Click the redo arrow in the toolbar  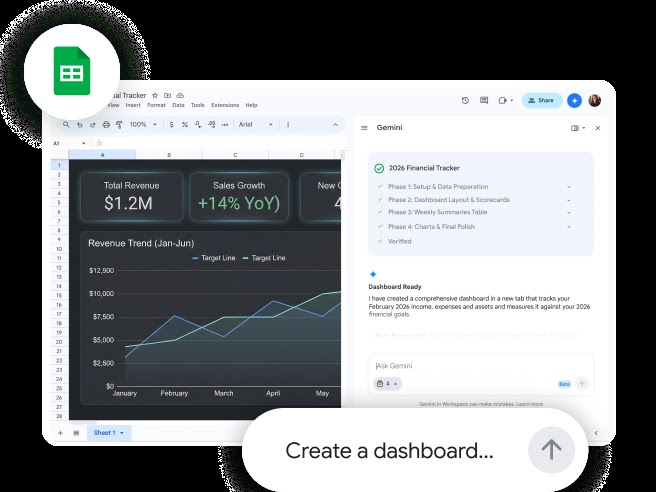tap(92, 125)
